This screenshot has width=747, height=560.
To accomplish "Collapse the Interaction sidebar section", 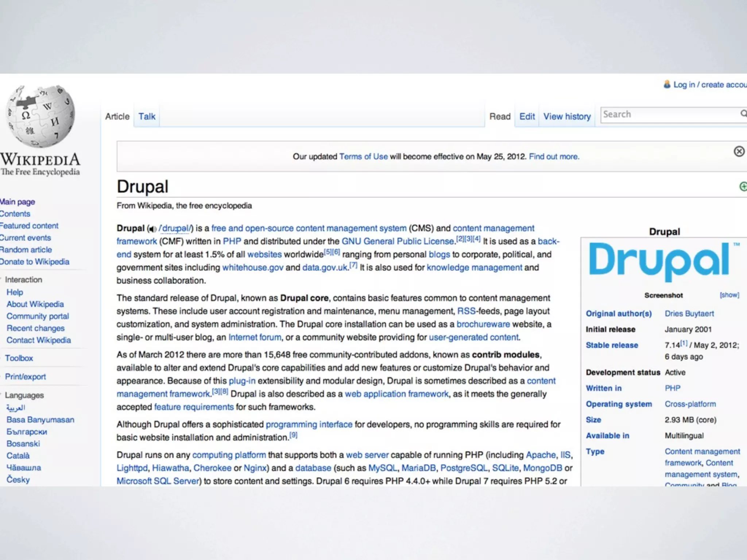I will [23, 280].
